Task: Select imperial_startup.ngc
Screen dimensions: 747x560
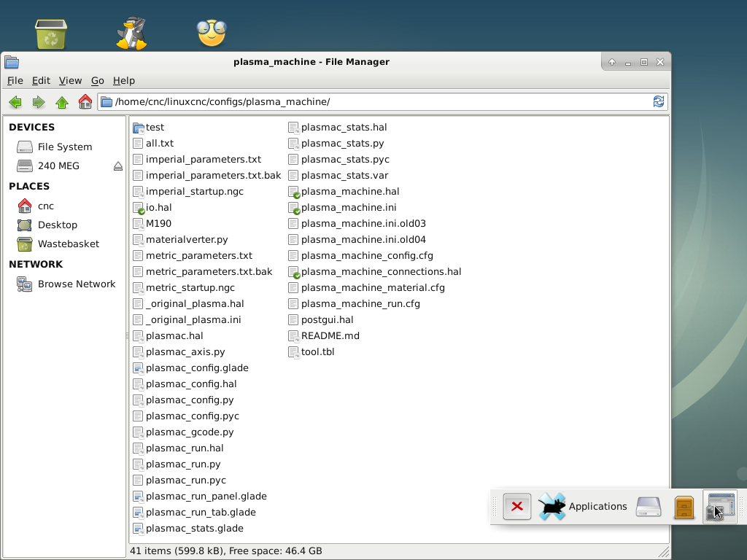Action: [x=194, y=192]
